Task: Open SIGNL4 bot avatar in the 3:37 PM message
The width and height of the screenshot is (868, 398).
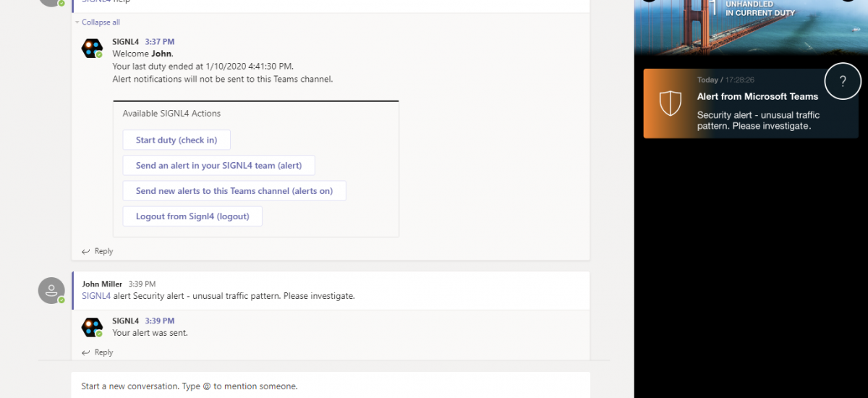Action: [92, 48]
